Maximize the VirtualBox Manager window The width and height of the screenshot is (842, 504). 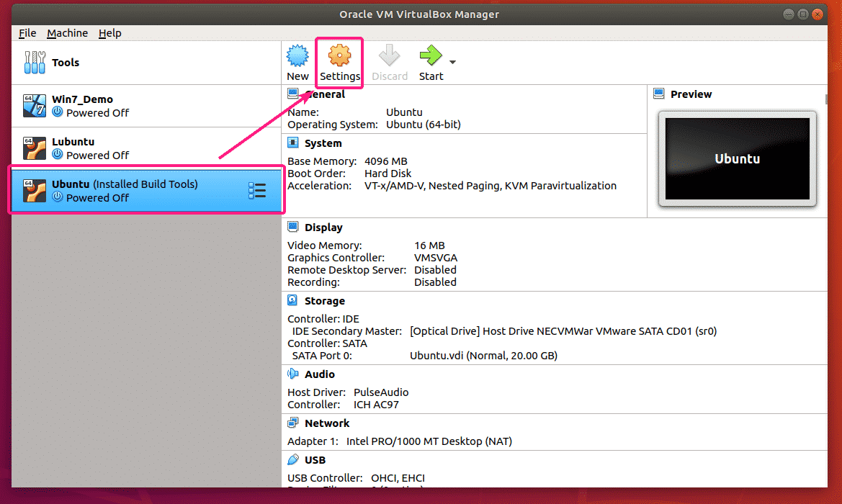pyautogui.click(x=803, y=14)
